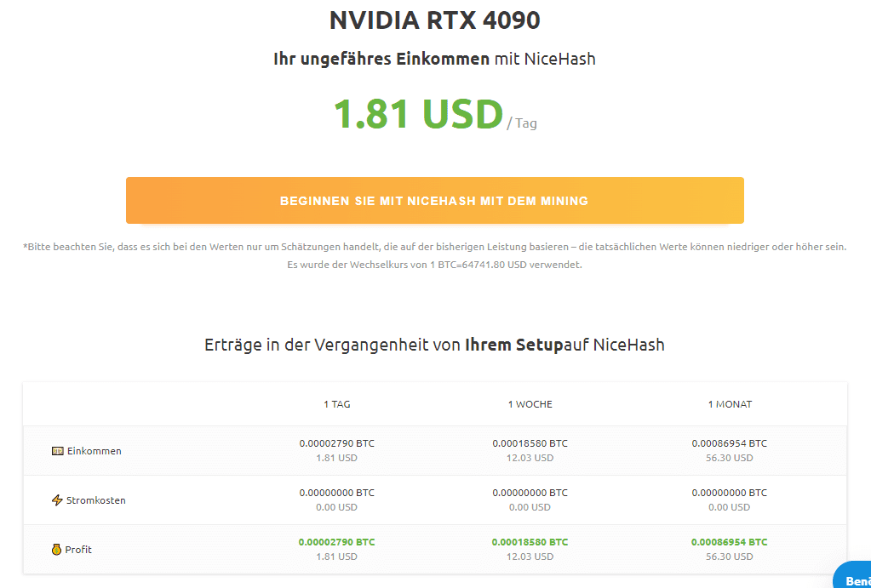Screen dimensions: 871x588
Task: Click the NVIDIA RTX 4090 heading
Action: pyautogui.click(x=434, y=20)
